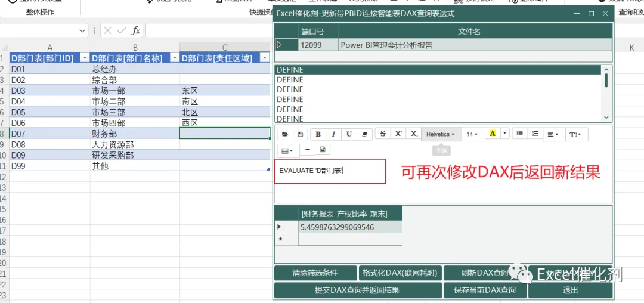Open the paragraph alignment dropdown
This screenshot has width=644, height=303.
click(x=553, y=134)
